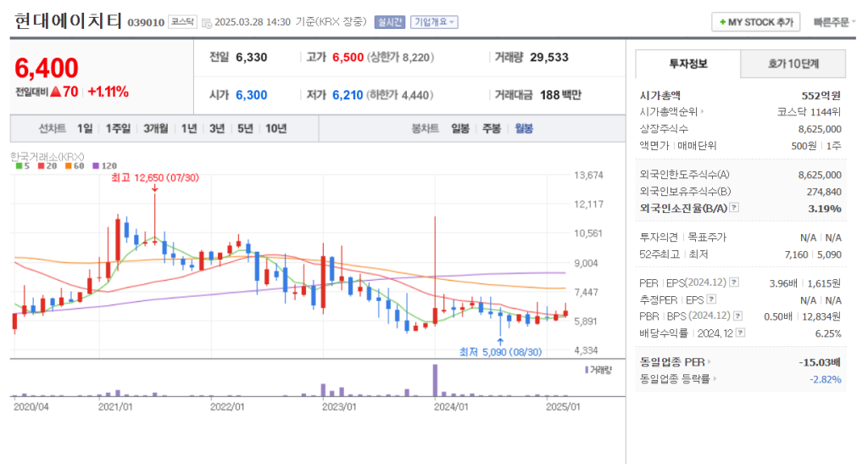Click the red 20 moving average legend swatch
The image size is (868, 464).
click(41, 165)
